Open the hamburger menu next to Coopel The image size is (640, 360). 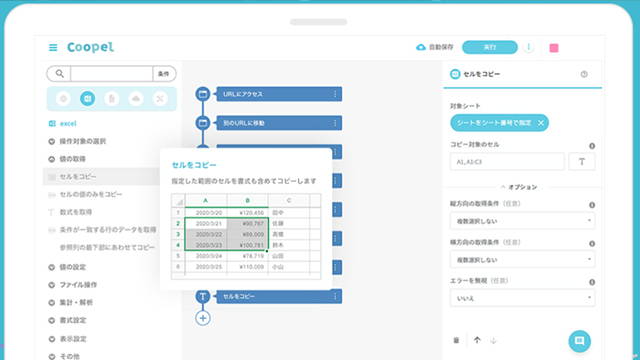[53, 48]
